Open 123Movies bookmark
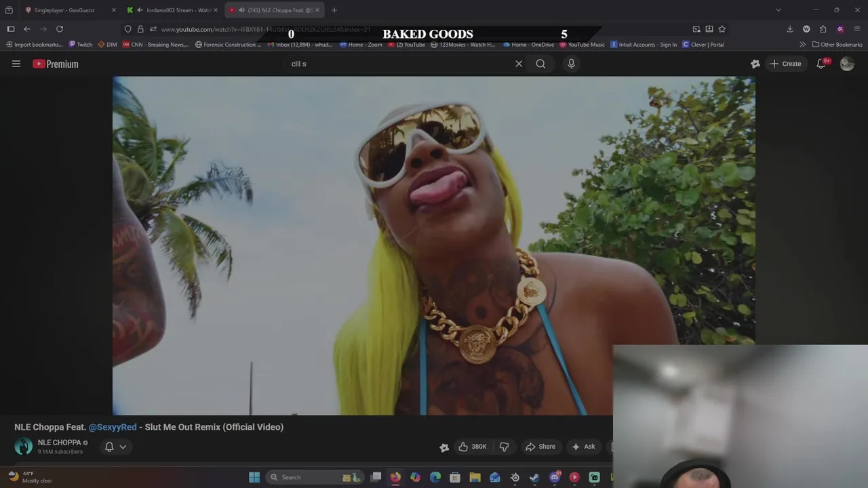 [462, 45]
